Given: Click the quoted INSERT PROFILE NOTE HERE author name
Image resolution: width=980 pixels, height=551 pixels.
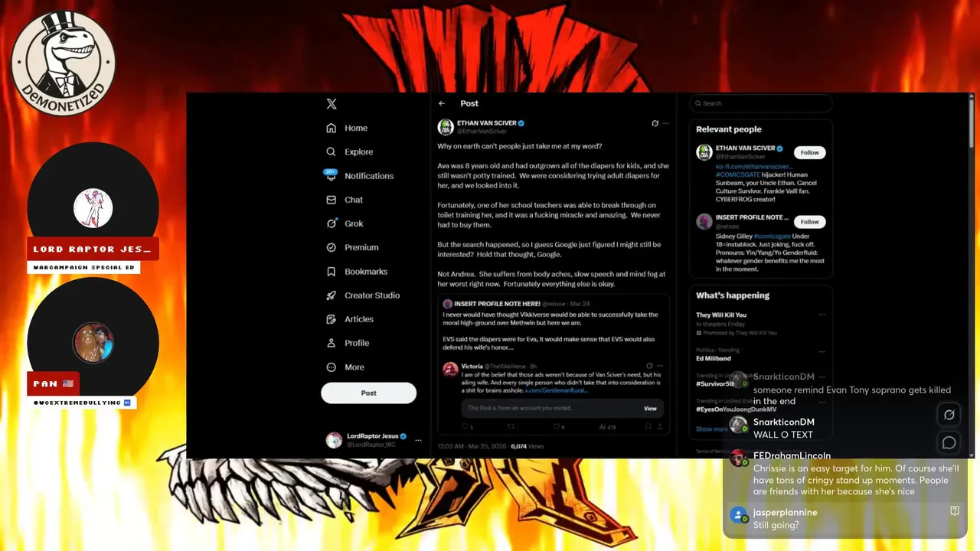Looking at the screenshot, I should click(498, 304).
